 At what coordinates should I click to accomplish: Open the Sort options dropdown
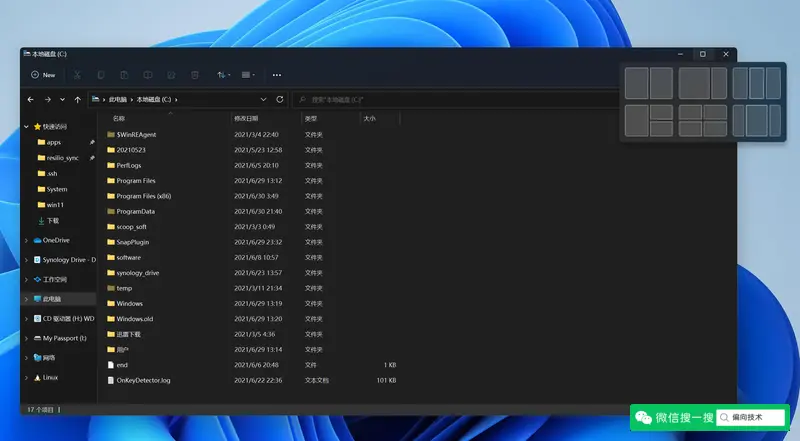(x=223, y=75)
